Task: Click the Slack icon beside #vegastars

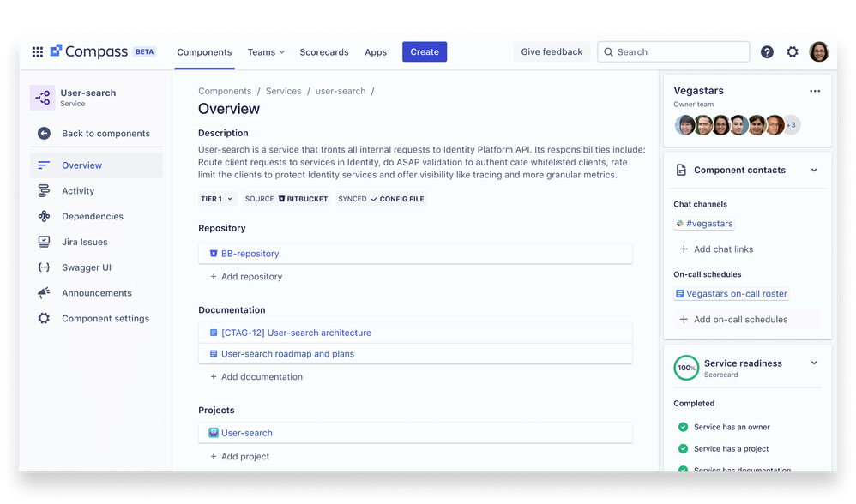Action: tap(679, 224)
